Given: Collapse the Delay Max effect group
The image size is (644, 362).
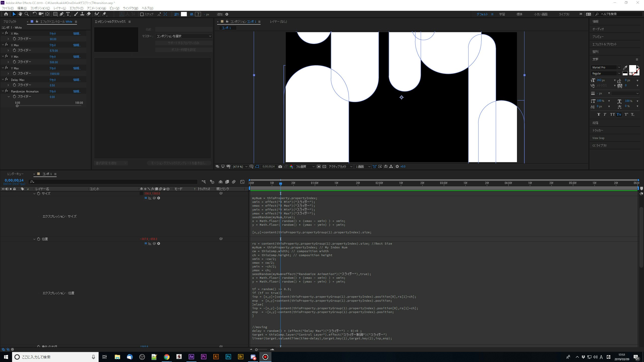Looking at the screenshot, I should click(3, 80).
